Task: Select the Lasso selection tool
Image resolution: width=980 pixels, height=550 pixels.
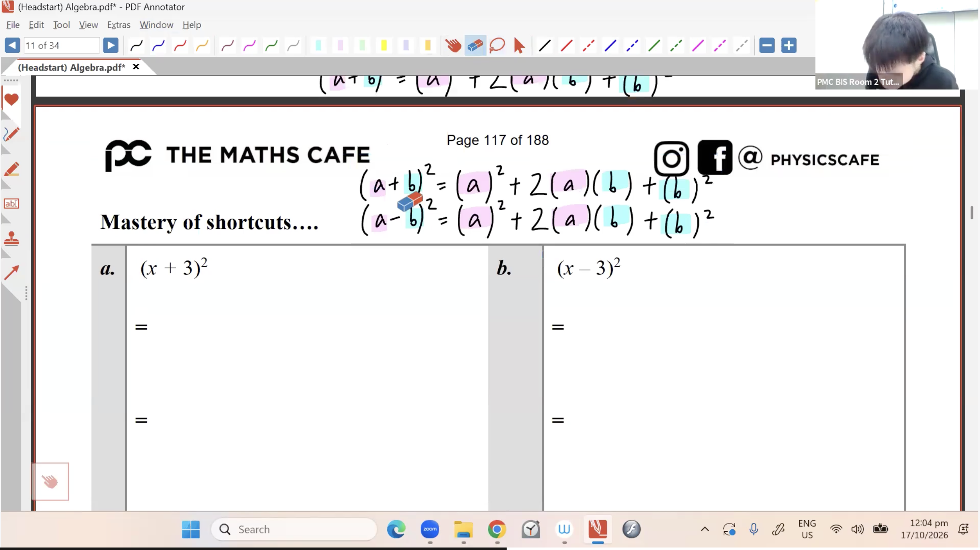Action: pos(497,45)
